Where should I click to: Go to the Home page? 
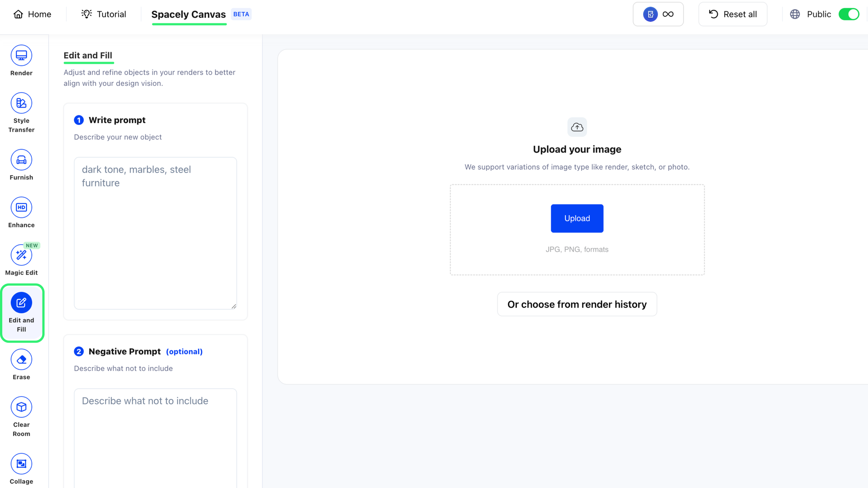click(x=33, y=14)
